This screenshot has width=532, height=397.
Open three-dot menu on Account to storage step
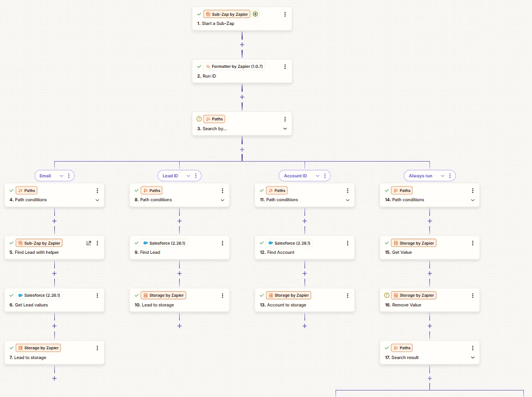(347, 296)
